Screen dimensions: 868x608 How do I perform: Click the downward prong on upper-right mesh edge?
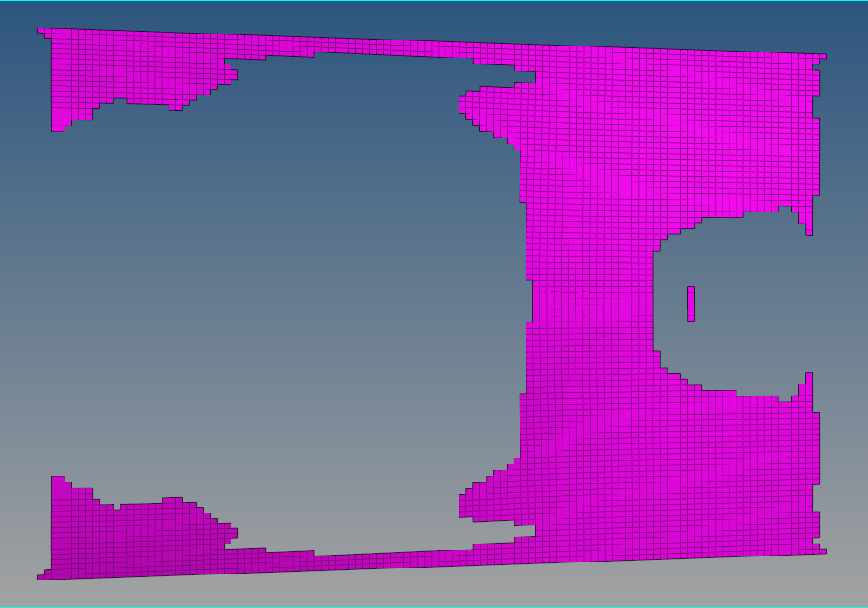809,219
